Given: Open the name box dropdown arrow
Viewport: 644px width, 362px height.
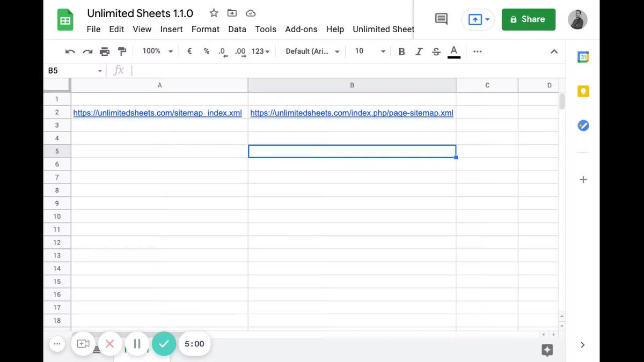Looking at the screenshot, I should (100, 71).
